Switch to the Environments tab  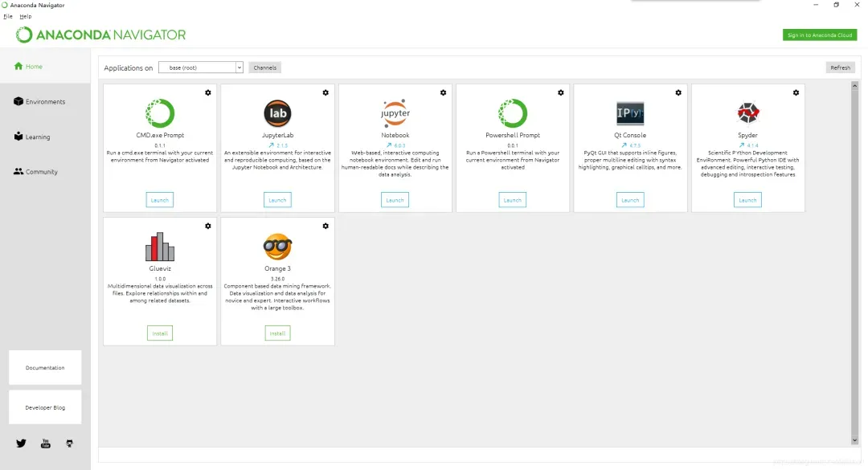click(x=45, y=102)
